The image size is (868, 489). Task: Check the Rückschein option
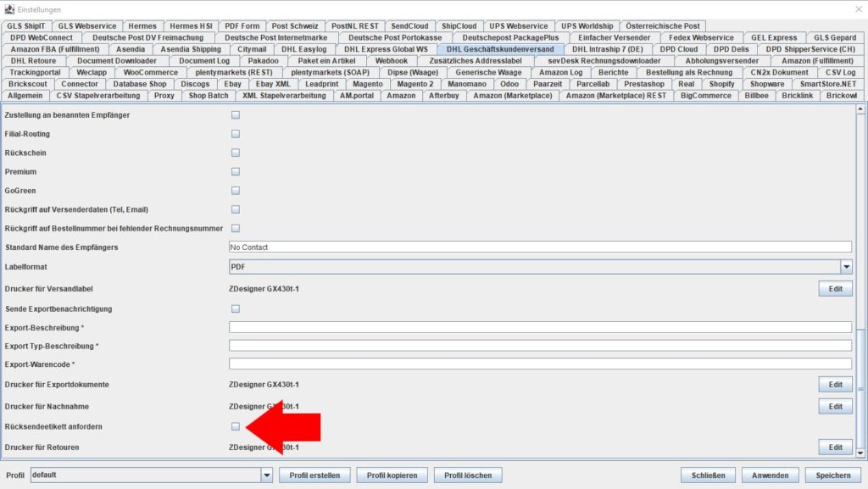[x=236, y=153]
